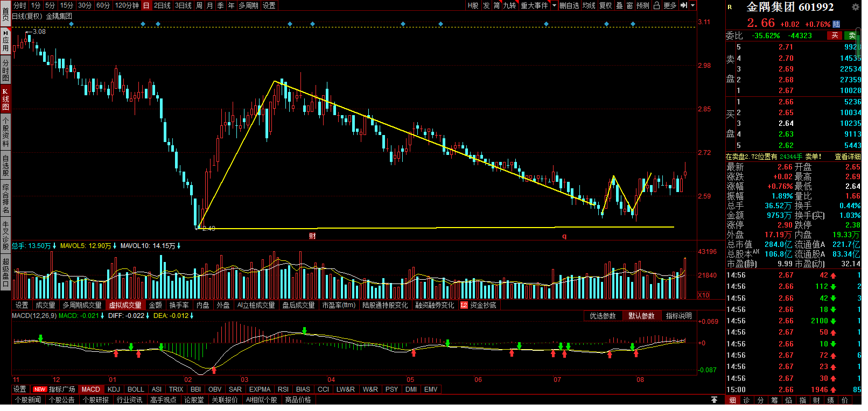Toggle 预测 forecast overlay
The image size is (868, 411).
click(x=643, y=5)
